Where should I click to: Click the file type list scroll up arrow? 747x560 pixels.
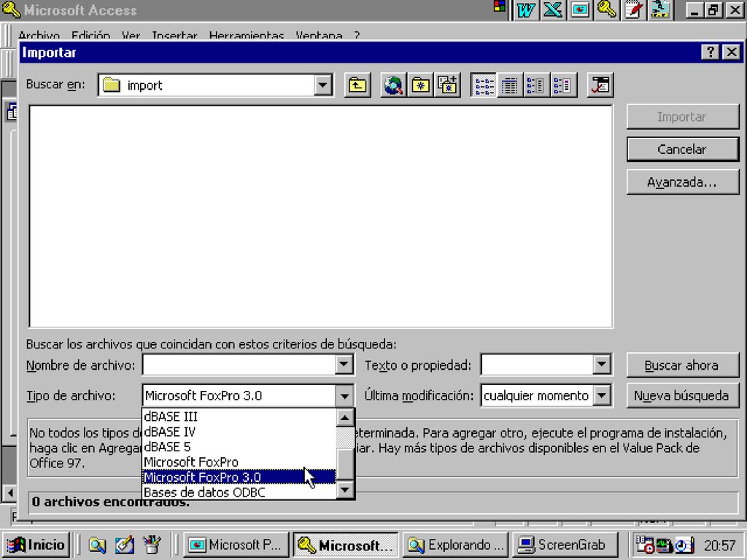345,418
